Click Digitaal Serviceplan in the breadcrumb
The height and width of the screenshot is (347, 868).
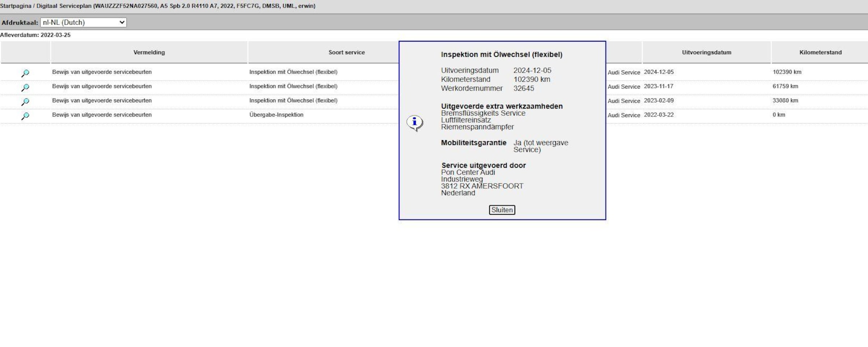pyautogui.click(x=64, y=6)
